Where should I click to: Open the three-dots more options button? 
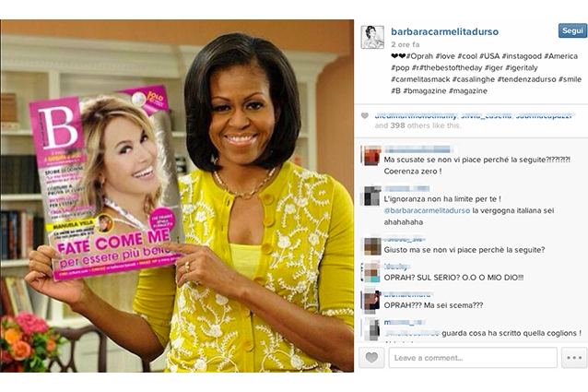[574, 358]
